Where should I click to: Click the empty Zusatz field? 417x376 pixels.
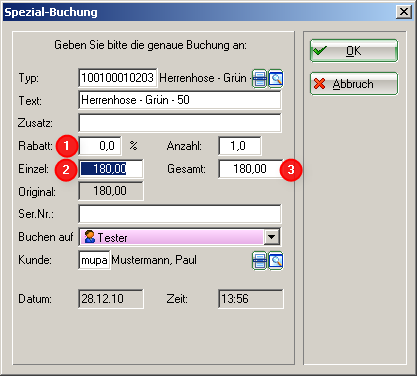tap(180, 123)
